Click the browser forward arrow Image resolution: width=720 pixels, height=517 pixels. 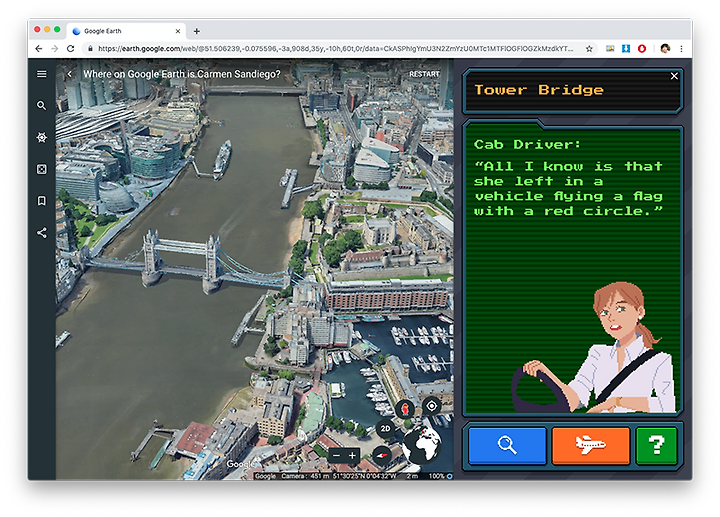55,49
